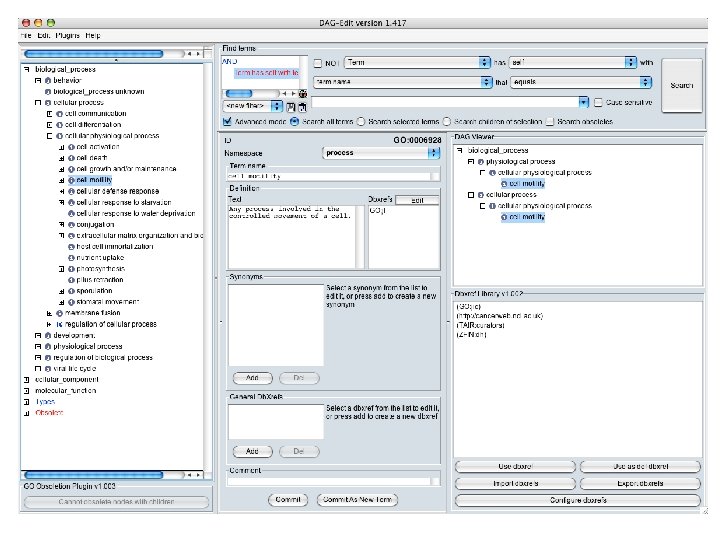Click the Commit button
The width and height of the screenshot is (720, 540).
point(288,500)
